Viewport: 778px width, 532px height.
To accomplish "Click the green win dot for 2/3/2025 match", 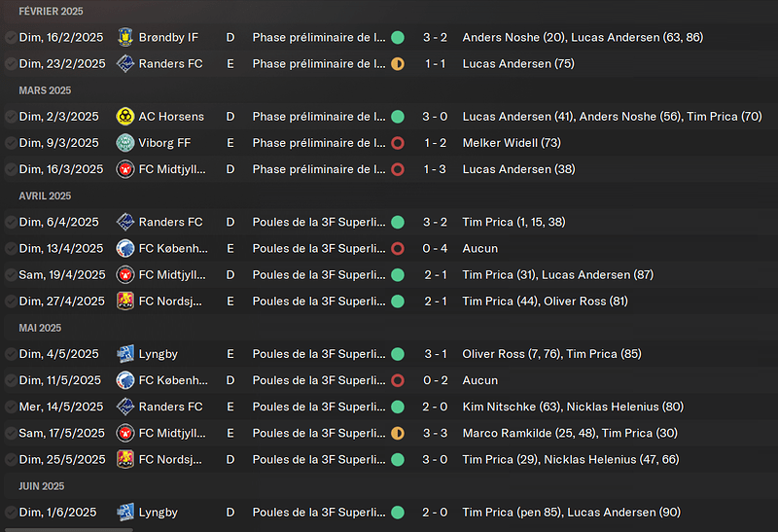I will [x=397, y=117].
